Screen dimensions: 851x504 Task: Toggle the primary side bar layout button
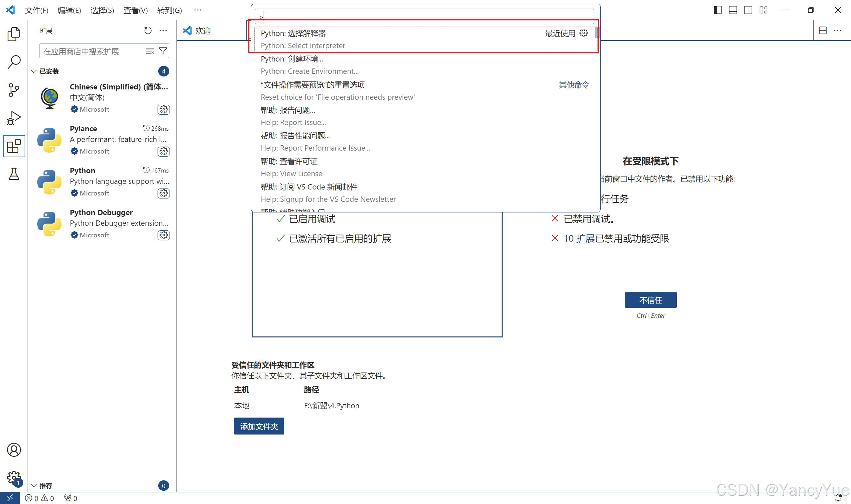tap(718, 10)
